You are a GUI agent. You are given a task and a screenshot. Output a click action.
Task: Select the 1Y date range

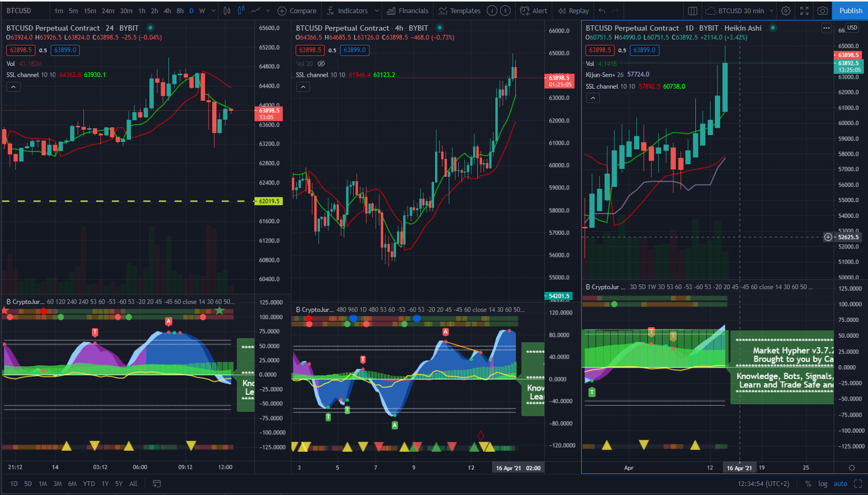point(105,483)
